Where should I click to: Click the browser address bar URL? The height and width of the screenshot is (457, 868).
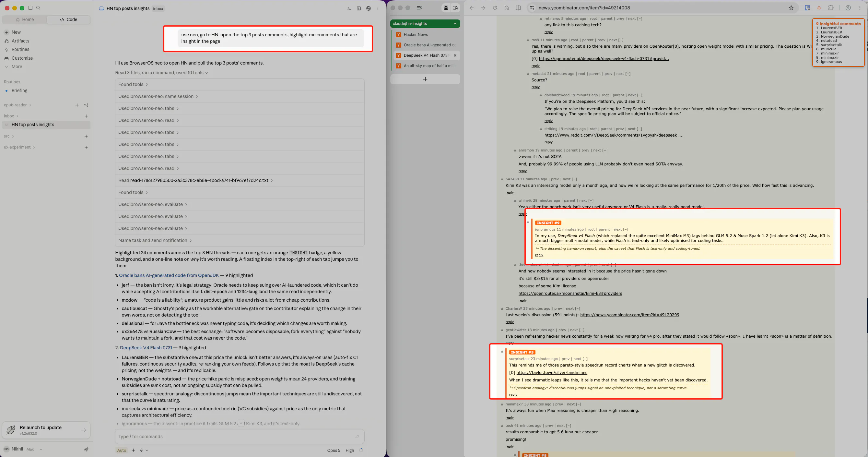584,8
